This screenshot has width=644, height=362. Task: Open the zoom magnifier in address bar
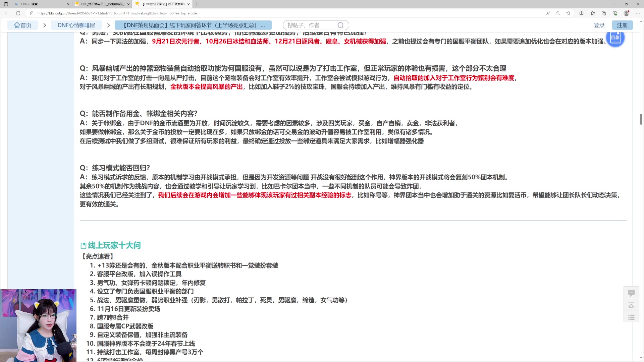point(558,13)
